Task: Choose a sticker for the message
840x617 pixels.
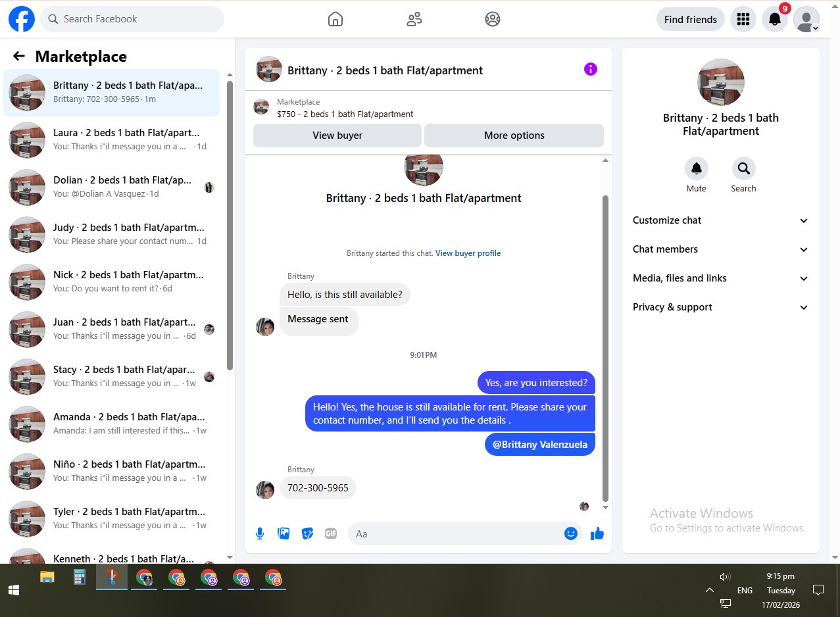Action: tap(307, 533)
